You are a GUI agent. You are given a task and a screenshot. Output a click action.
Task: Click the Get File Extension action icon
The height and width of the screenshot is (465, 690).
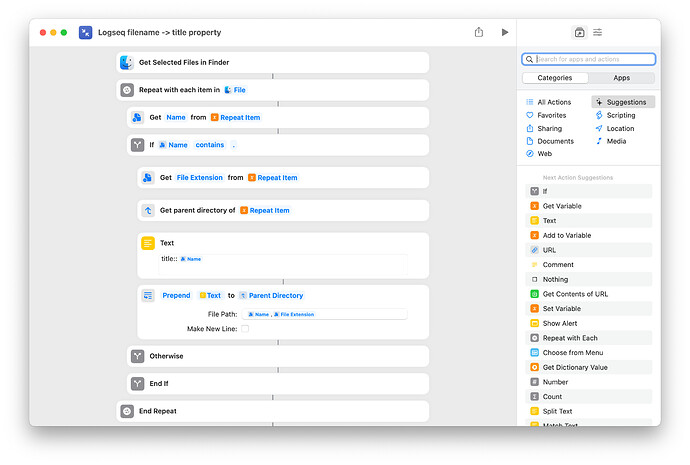click(148, 178)
